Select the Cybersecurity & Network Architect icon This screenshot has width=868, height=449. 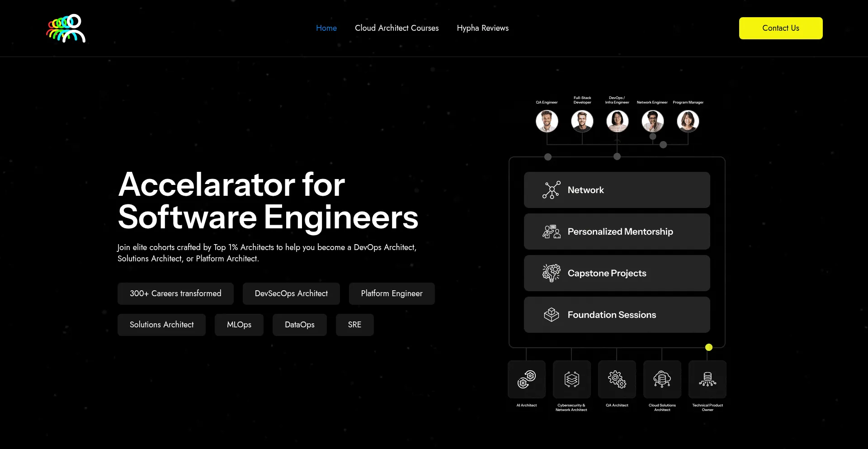[571, 379]
